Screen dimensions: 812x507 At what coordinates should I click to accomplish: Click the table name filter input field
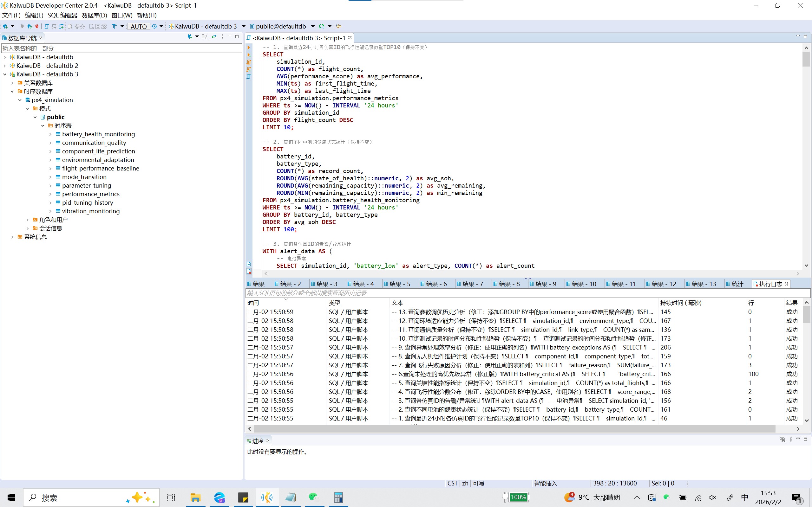point(121,48)
